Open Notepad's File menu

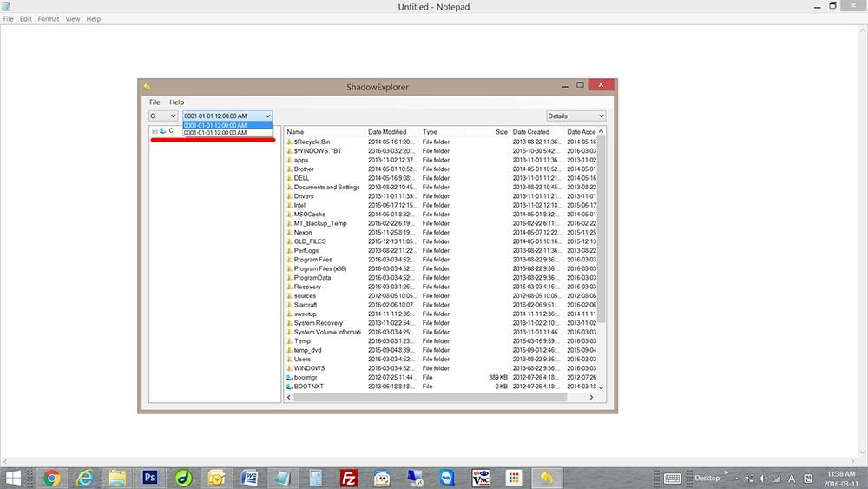pos(9,19)
